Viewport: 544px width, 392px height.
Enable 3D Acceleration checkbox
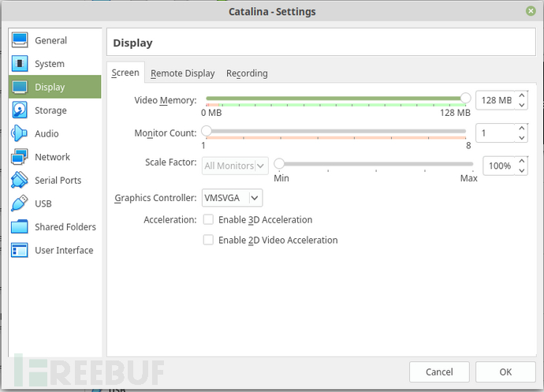[208, 219]
